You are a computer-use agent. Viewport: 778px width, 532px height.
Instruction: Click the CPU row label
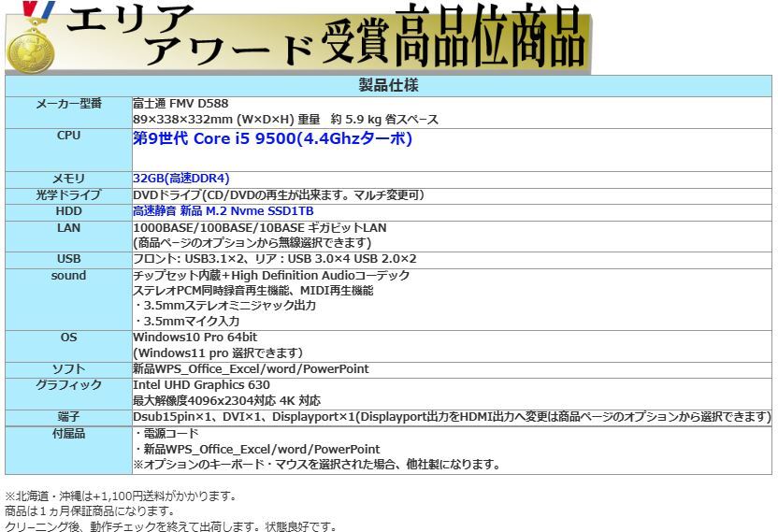pyautogui.click(x=68, y=136)
